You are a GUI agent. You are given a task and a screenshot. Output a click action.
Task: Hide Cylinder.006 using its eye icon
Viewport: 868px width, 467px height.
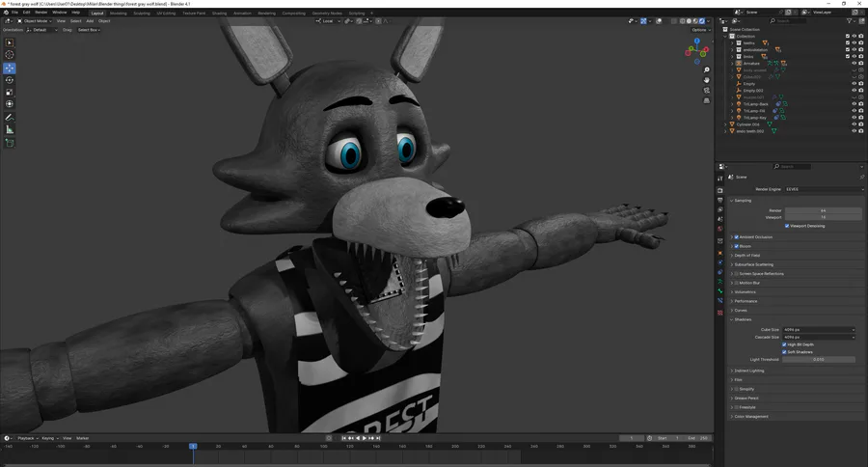tap(854, 124)
